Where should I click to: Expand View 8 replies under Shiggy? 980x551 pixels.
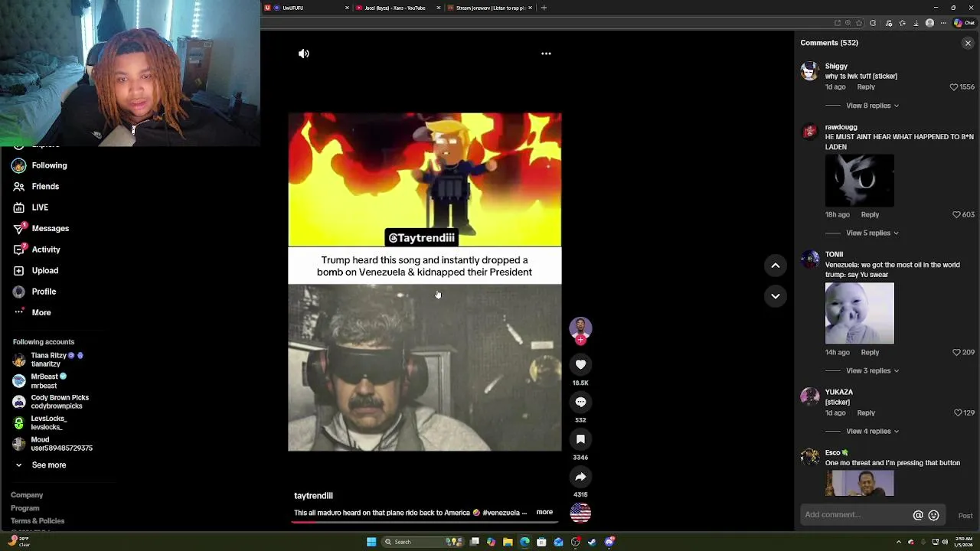(872, 106)
